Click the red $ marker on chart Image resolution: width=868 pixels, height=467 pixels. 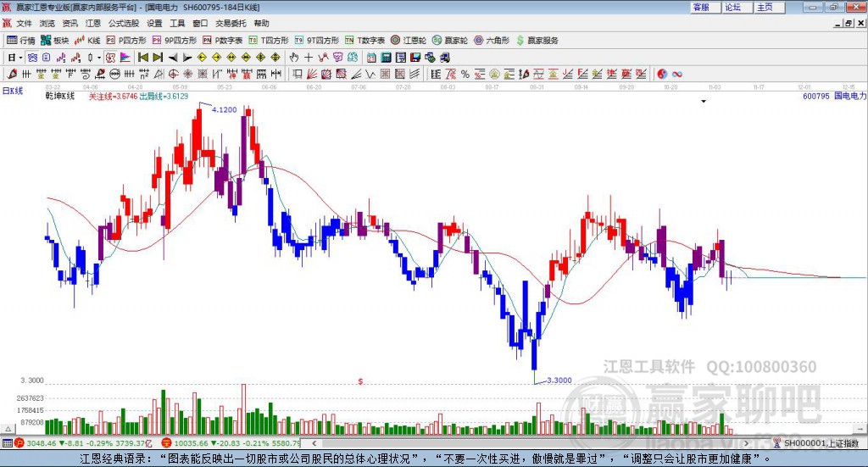[x=360, y=381]
